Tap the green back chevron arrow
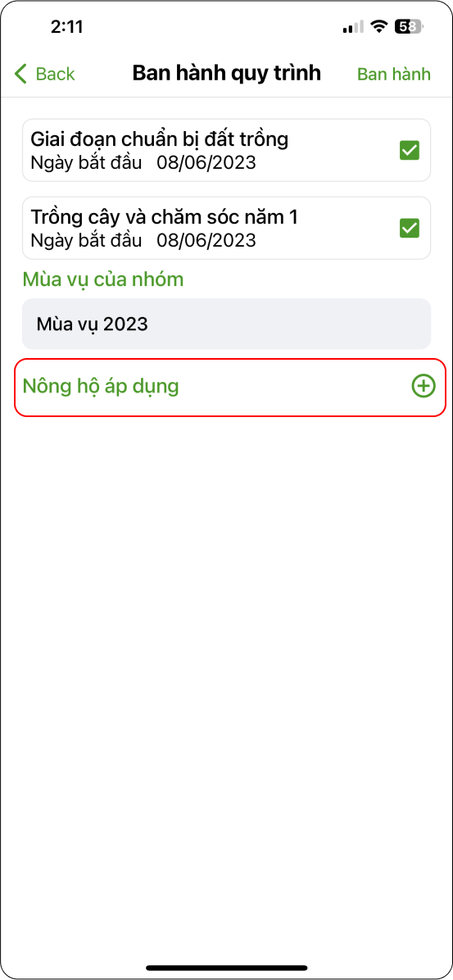This screenshot has width=453, height=980. (20, 74)
